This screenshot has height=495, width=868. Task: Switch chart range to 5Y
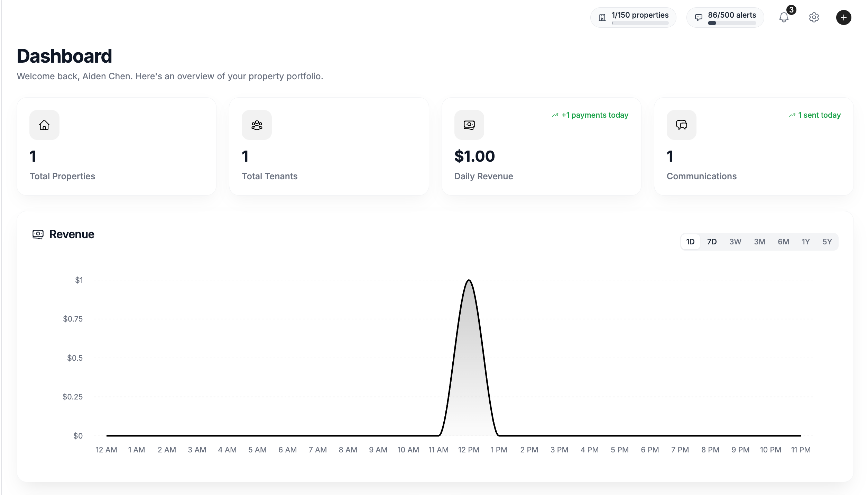pos(827,242)
